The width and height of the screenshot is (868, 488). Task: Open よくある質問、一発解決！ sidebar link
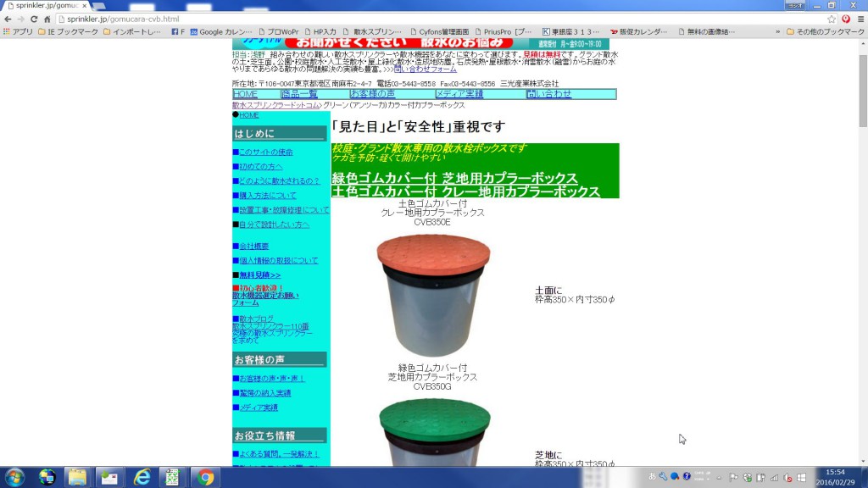[279, 454]
